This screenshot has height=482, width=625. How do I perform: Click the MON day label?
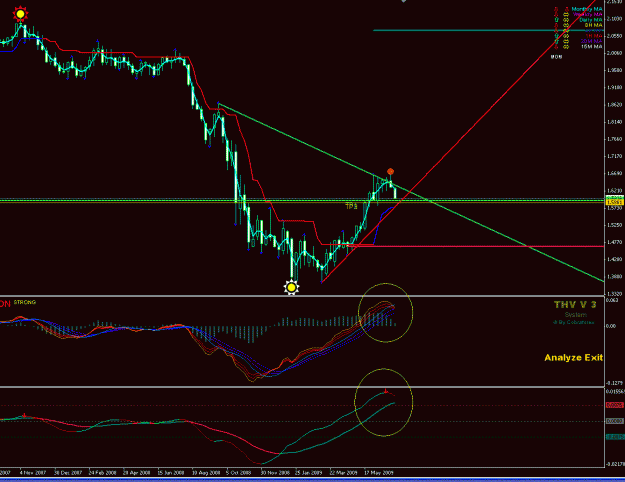click(556, 57)
